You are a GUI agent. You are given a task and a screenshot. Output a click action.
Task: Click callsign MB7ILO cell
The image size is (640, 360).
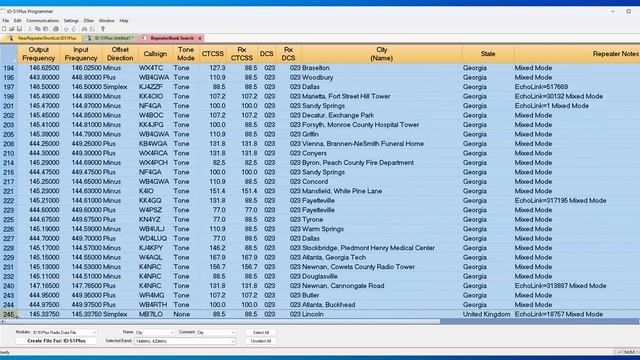(155, 314)
